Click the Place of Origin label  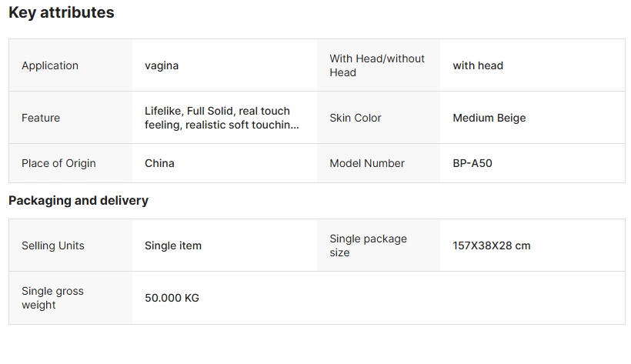pos(58,163)
